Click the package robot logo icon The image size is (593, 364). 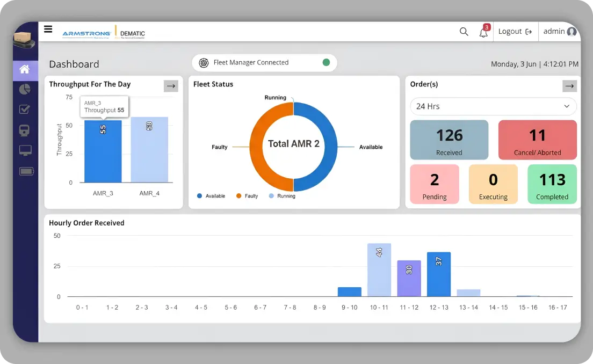pyautogui.click(x=24, y=39)
